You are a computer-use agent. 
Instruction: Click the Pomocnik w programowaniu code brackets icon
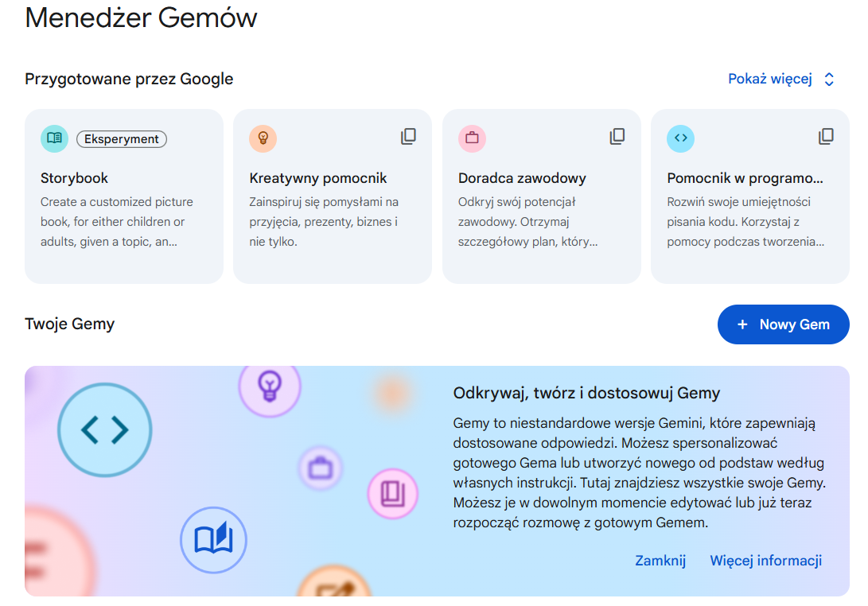point(681,138)
